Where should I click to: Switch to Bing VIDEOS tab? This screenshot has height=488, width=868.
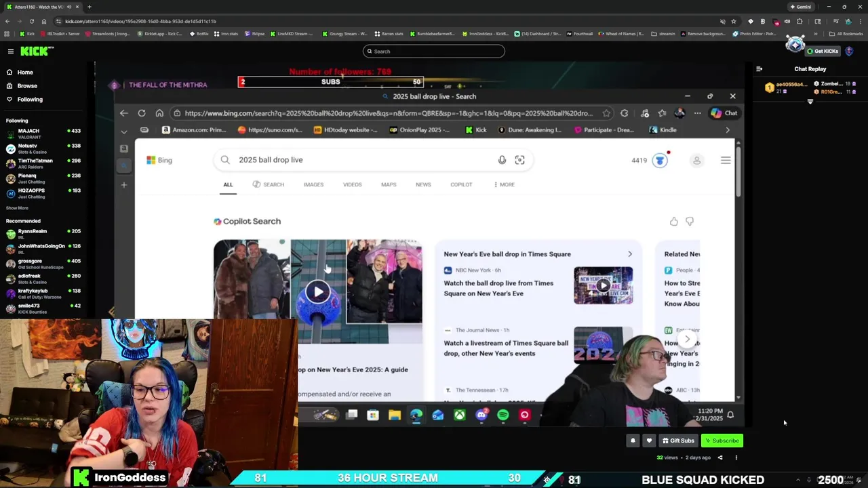pos(352,184)
